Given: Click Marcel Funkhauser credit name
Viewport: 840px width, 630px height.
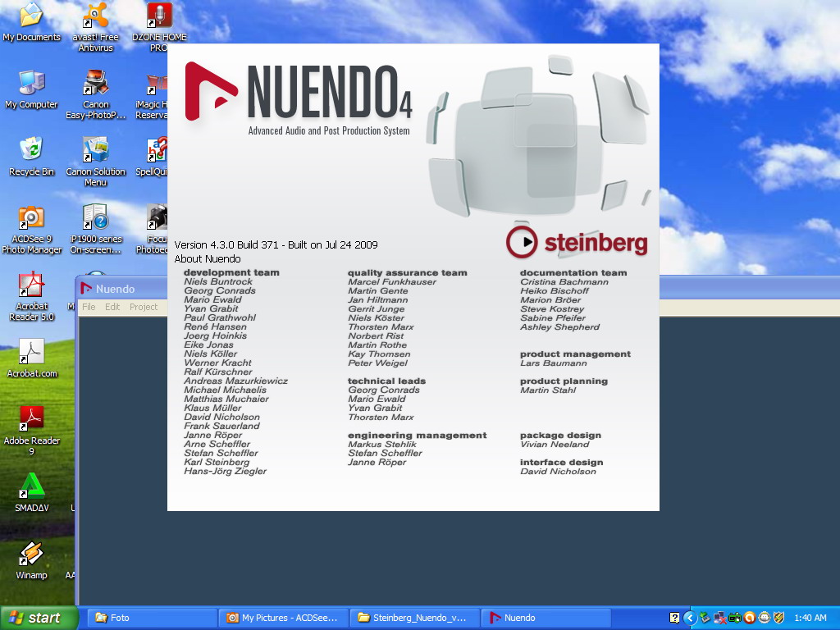Looking at the screenshot, I should pos(392,282).
